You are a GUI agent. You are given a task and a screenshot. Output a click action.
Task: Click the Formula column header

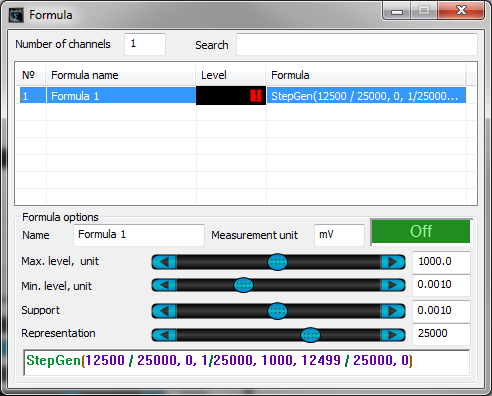point(366,75)
